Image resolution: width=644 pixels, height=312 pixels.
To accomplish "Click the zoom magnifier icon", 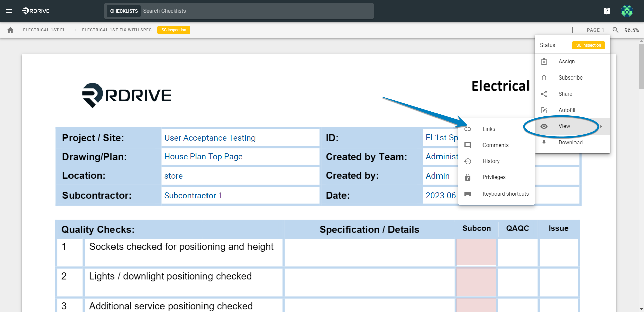I will pyautogui.click(x=615, y=30).
